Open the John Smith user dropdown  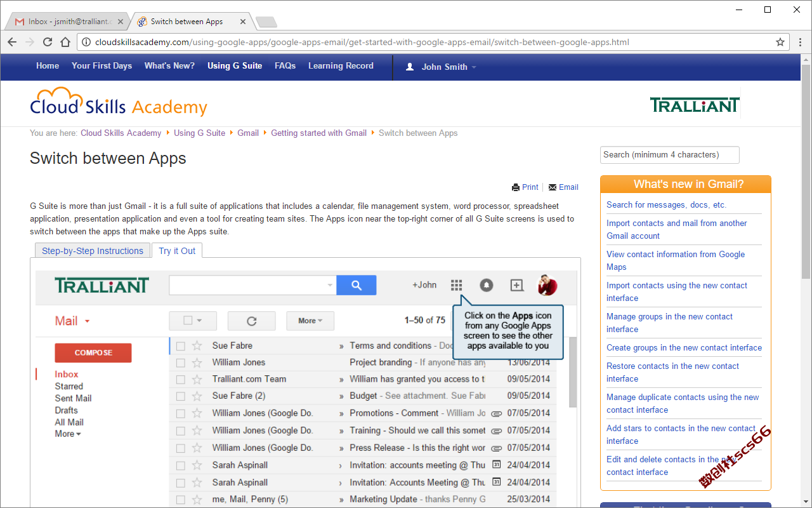point(442,67)
